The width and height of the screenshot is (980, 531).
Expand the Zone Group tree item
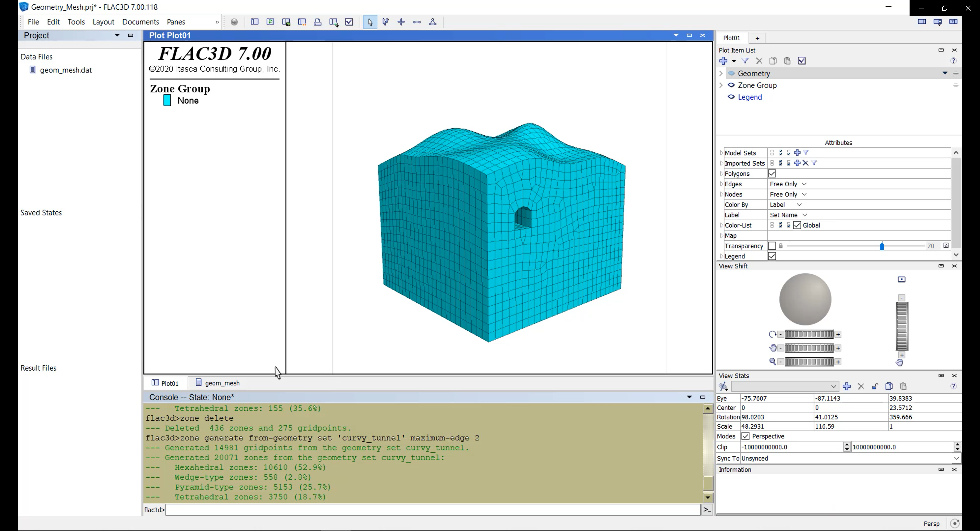click(x=721, y=85)
